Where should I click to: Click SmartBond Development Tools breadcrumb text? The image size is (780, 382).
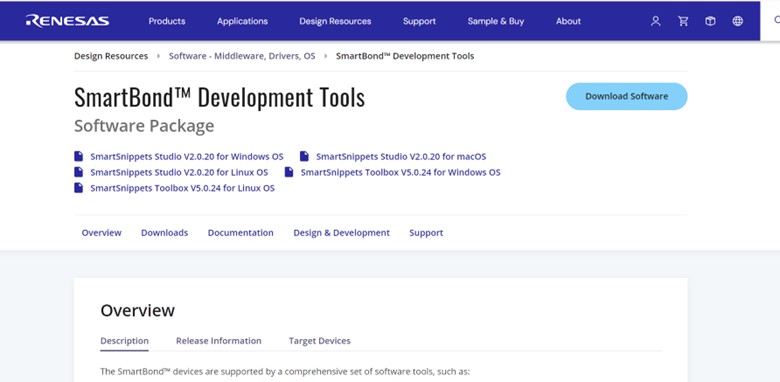click(x=405, y=56)
